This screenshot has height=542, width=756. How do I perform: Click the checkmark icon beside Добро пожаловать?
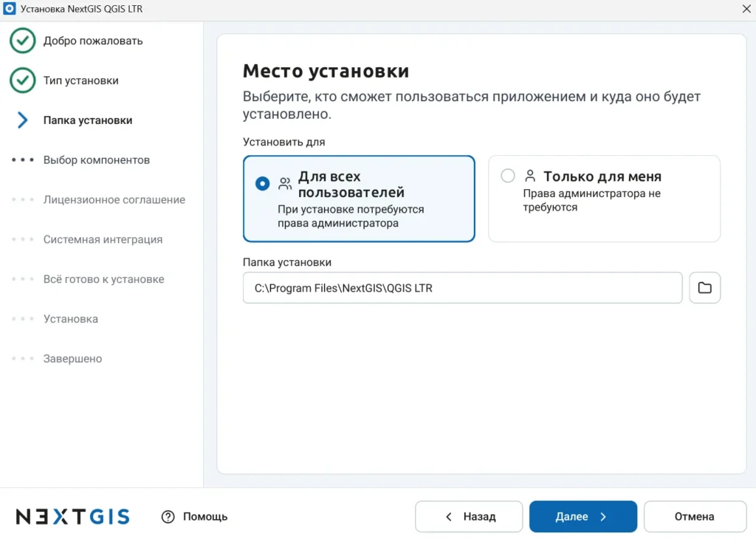pos(22,41)
